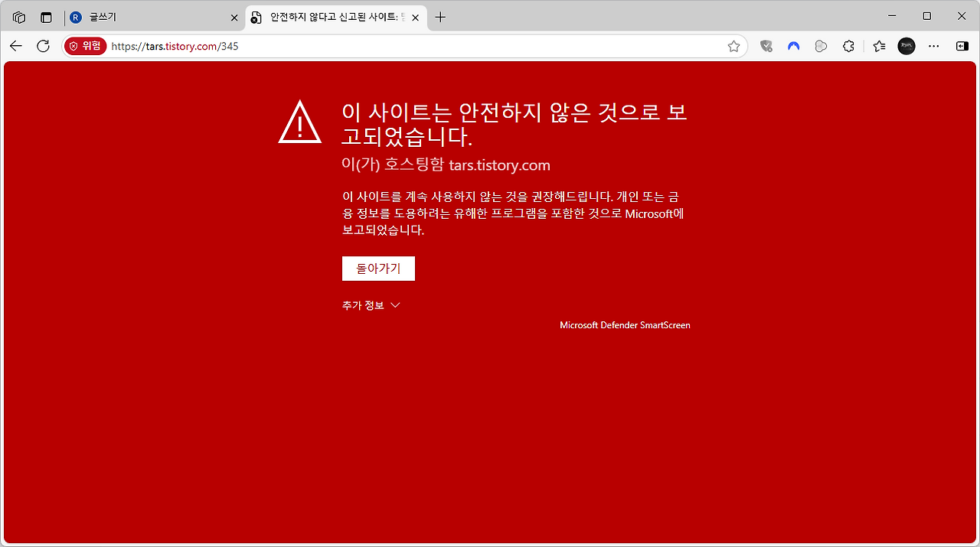Viewport: 980px width, 547px height.
Task: Expand the 추가 정보 section
Action: tap(371, 305)
